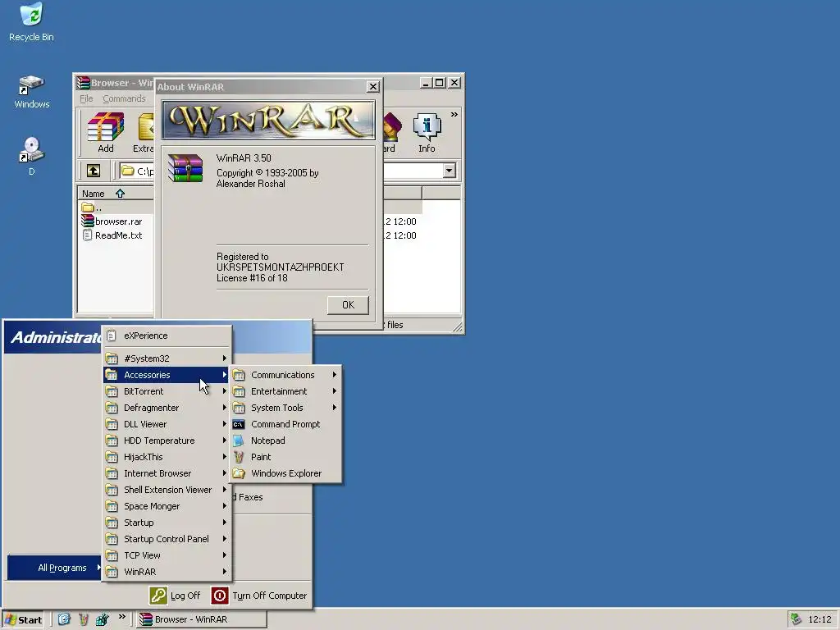Open the Startup program folder
Viewport: 840px width, 630px height.
167,523
